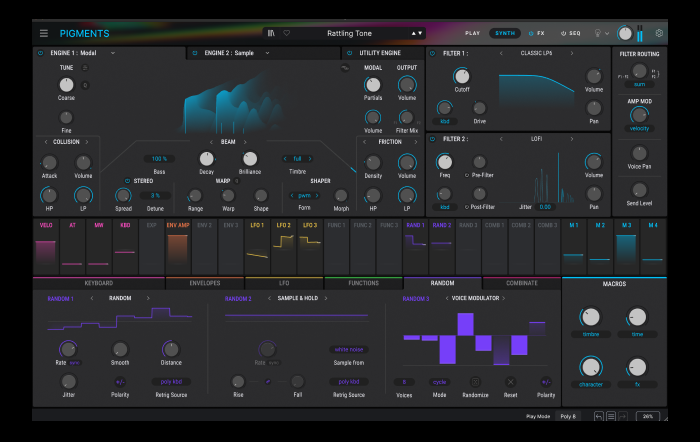Viewport: 700px width, 442px height.
Task: Click the sum Filter Routing button
Action: (639, 84)
